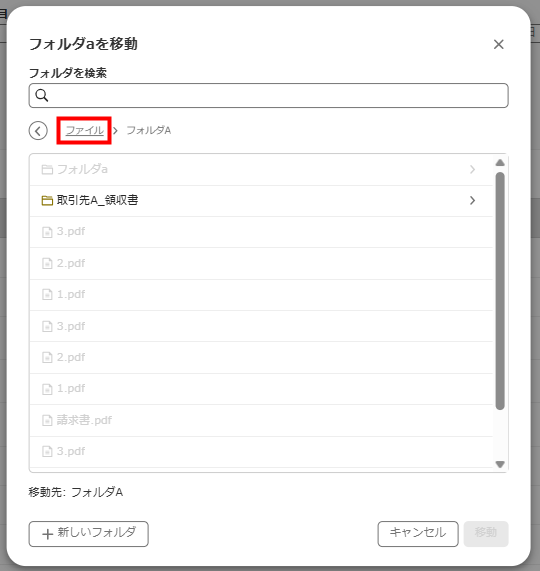Viewport: 540px width, 571px height.
Task: Click the plus icon on 新しいフォルダ
Action: tap(48, 534)
